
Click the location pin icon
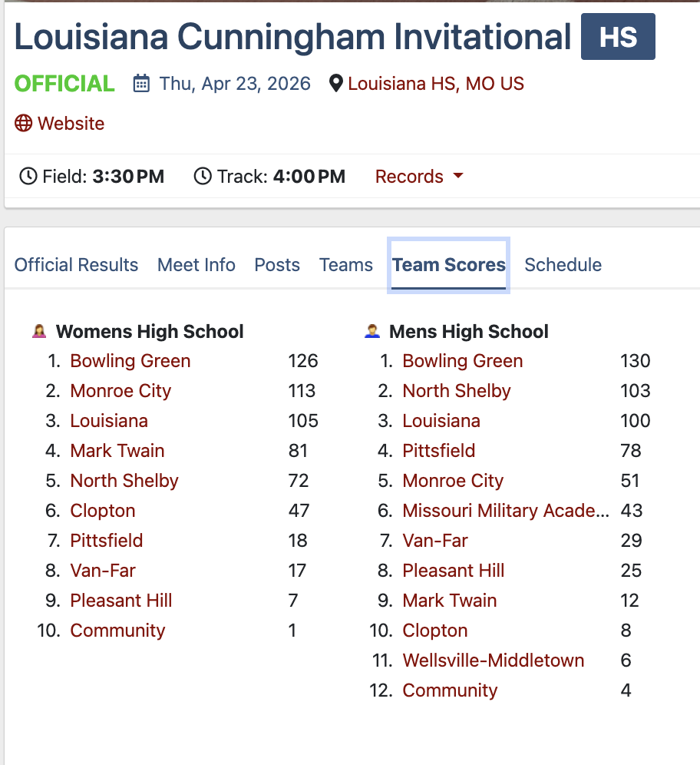point(335,84)
